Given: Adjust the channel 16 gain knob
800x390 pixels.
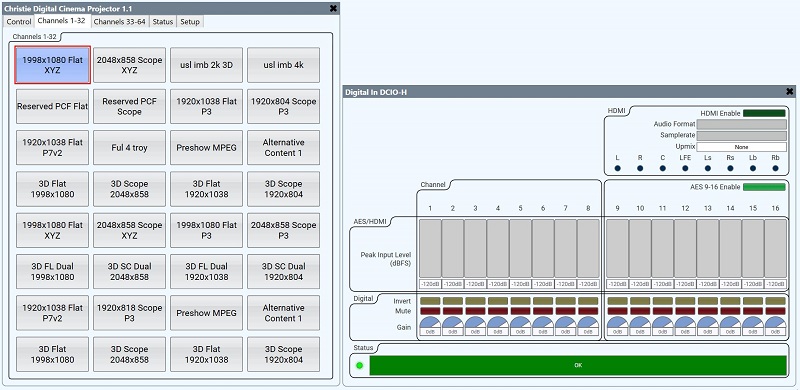Looking at the screenshot, I should coord(776,326).
